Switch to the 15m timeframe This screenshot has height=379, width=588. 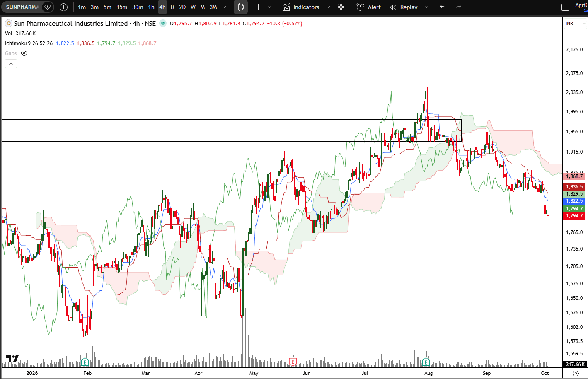[x=122, y=7]
